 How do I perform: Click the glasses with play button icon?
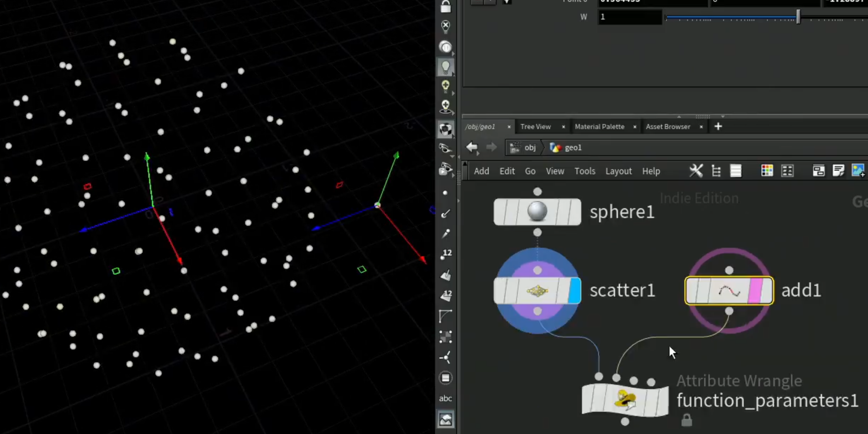(x=446, y=169)
